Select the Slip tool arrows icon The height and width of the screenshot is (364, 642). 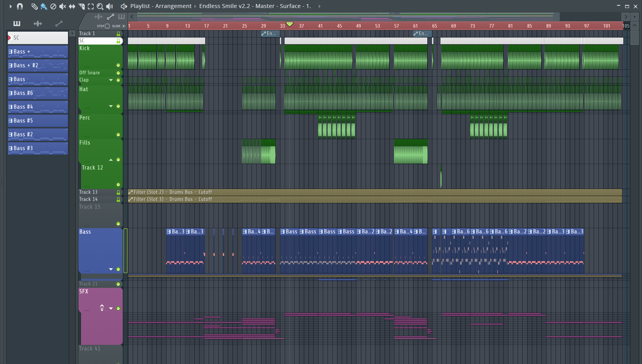[x=72, y=6]
